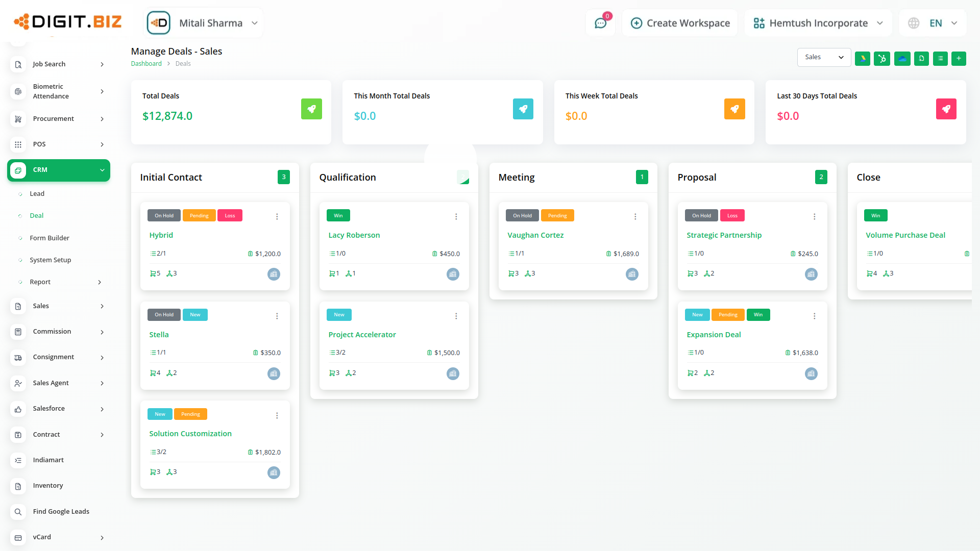The height and width of the screenshot is (551, 980).
Task: Click the Google Drive toolbar icon
Action: coord(863,59)
